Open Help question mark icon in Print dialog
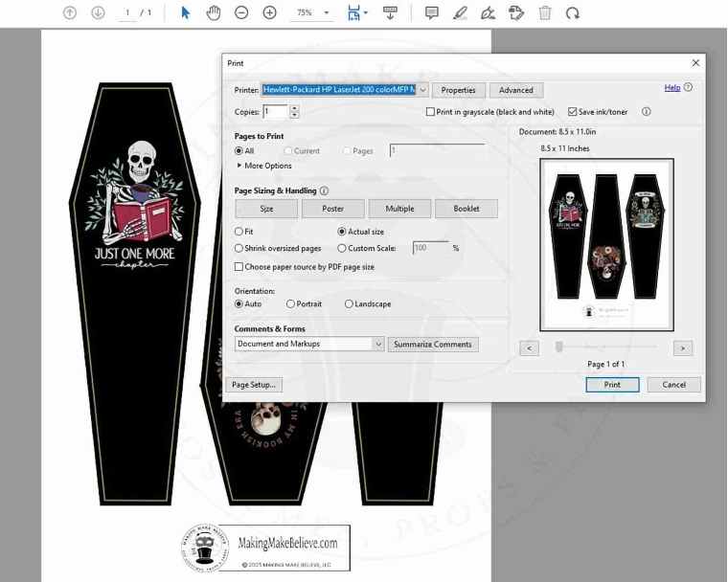The height and width of the screenshot is (582, 728). [x=688, y=87]
